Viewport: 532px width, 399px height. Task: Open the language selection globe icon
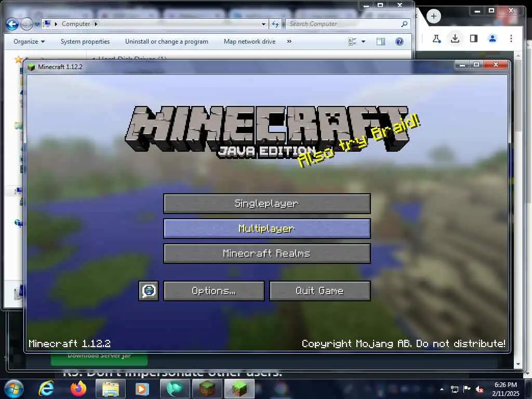[149, 291]
